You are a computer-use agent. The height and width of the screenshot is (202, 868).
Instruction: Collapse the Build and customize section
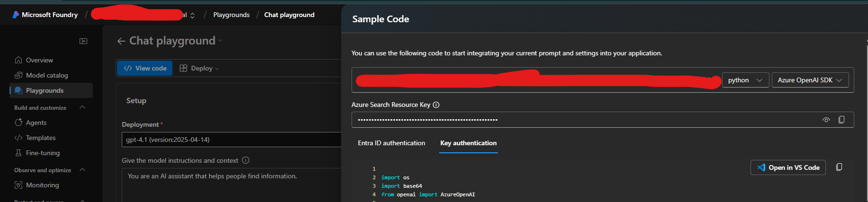coord(82,107)
